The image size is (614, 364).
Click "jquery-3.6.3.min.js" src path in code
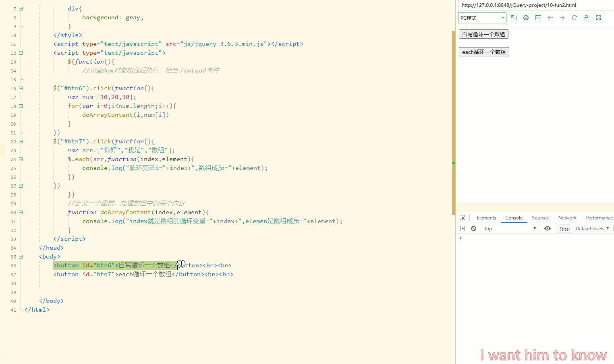point(225,44)
